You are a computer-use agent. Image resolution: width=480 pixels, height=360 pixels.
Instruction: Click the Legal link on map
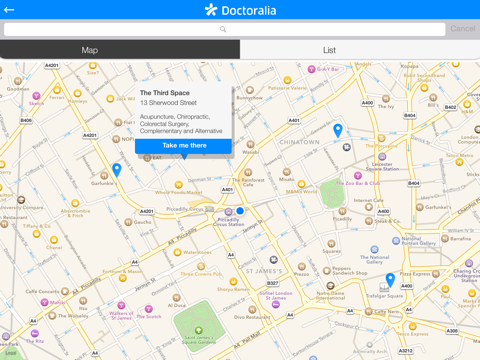point(11,353)
